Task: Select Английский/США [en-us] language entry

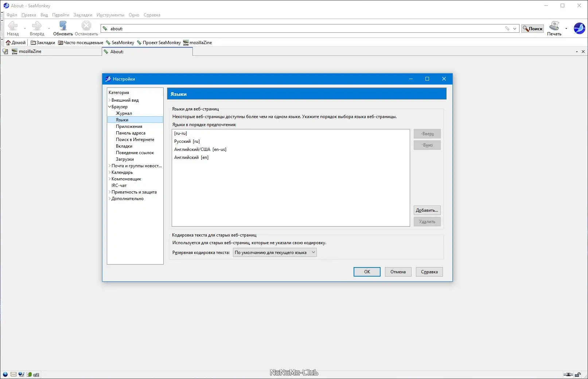Action: [291, 149]
